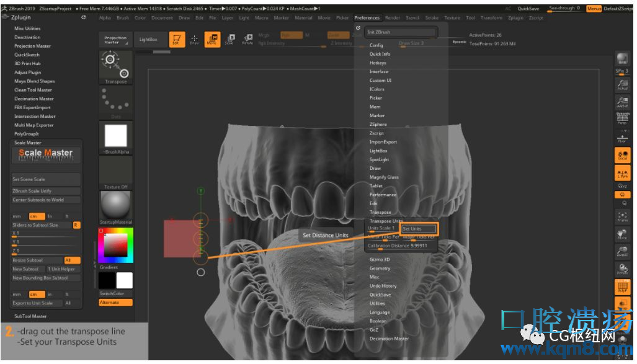
Task: Collapse the Transpose Units section
Action: [x=386, y=221]
